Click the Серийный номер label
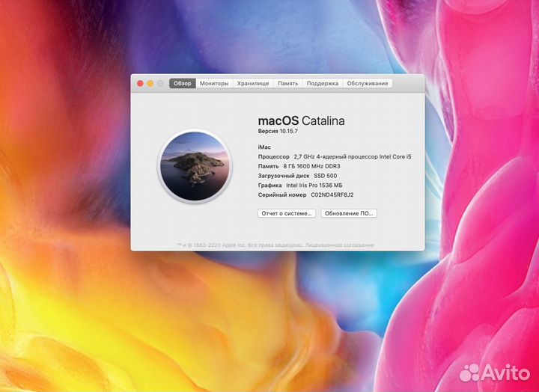539x392 pixels. tap(282, 195)
